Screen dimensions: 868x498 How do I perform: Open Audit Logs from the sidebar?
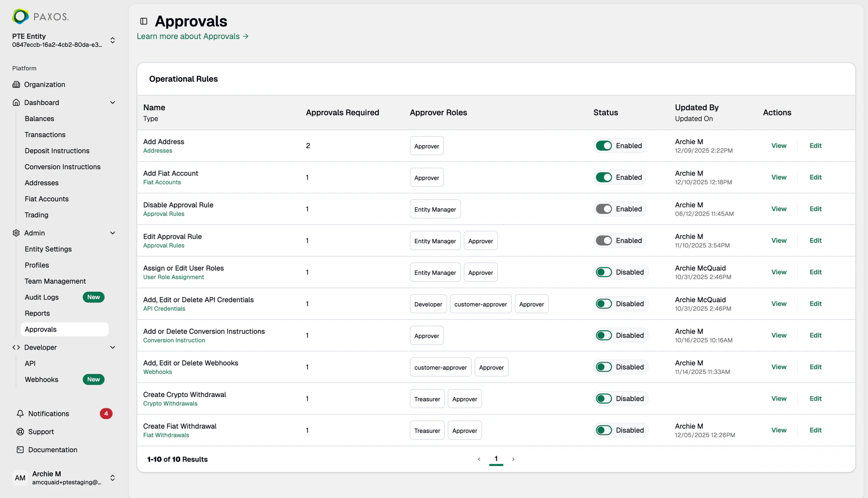42,297
